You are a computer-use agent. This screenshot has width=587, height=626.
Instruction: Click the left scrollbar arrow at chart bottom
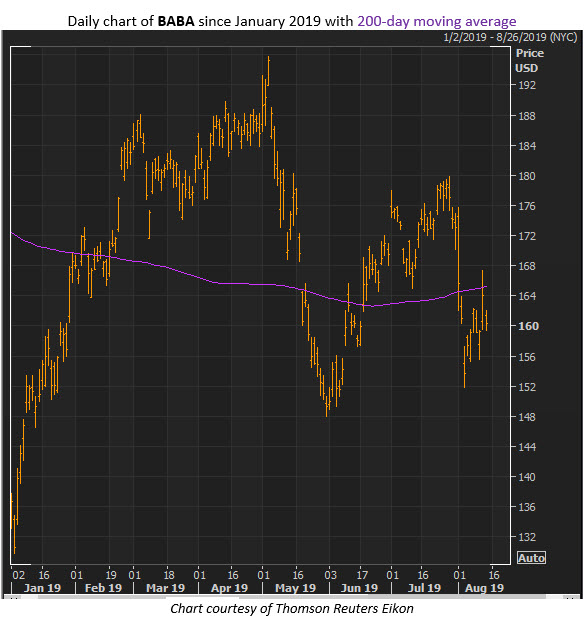(14, 598)
